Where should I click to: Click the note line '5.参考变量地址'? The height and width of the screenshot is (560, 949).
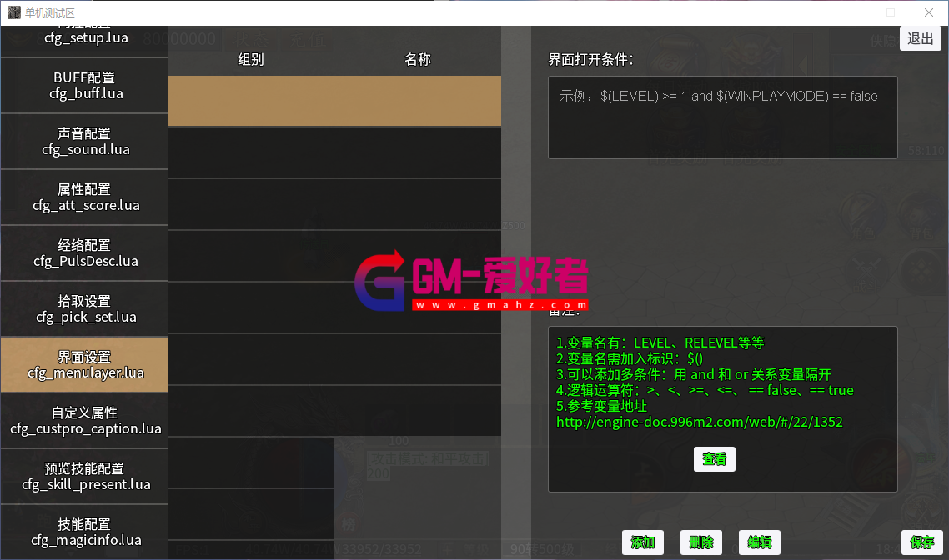601,406
